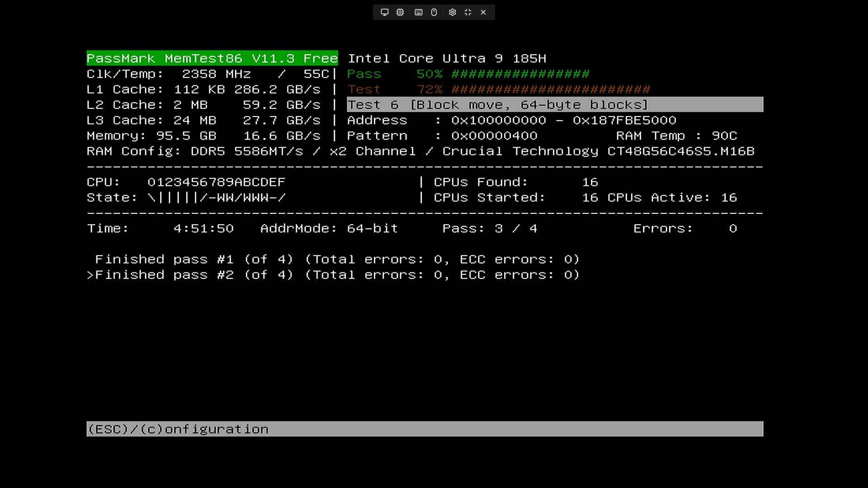Image resolution: width=868 pixels, height=488 pixels.
Task: Click the PassMark MemTest86 V11.3 Free title
Action: coord(212,58)
